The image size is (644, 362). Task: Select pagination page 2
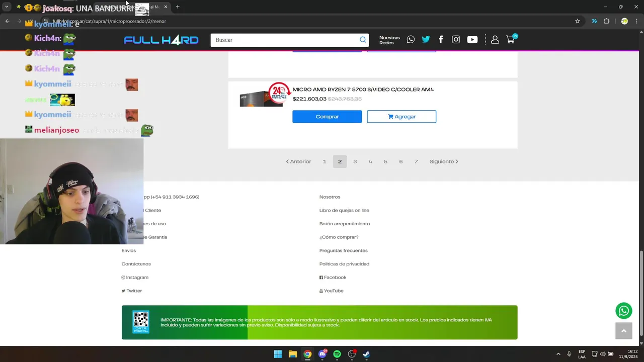pyautogui.click(x=340, y=161)
